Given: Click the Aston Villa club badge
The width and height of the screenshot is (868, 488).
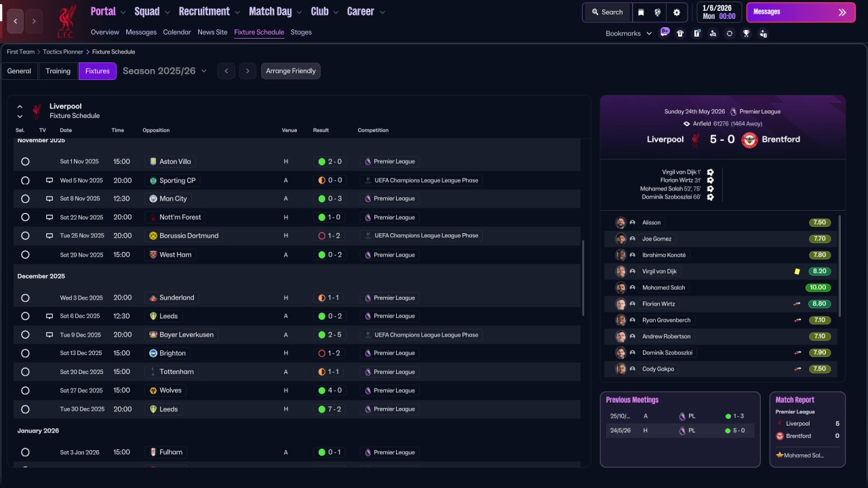Looking at the screenshot, I should 153,162.
